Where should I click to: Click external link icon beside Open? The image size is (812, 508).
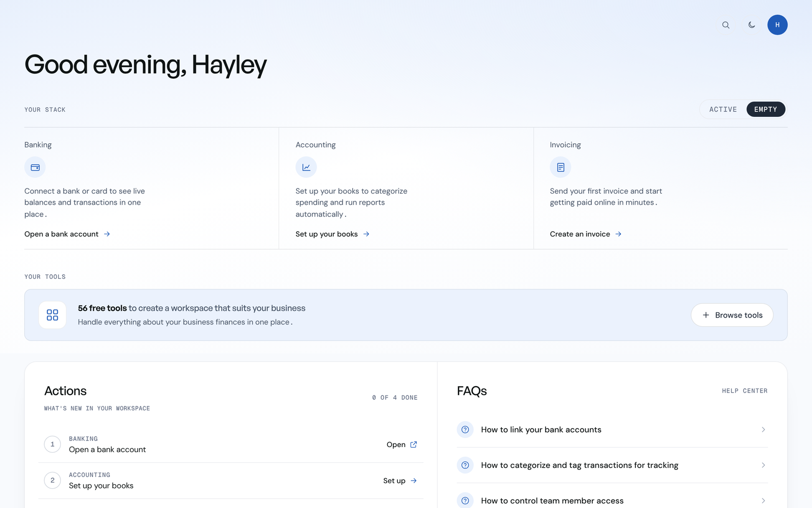tap(414, 444)
